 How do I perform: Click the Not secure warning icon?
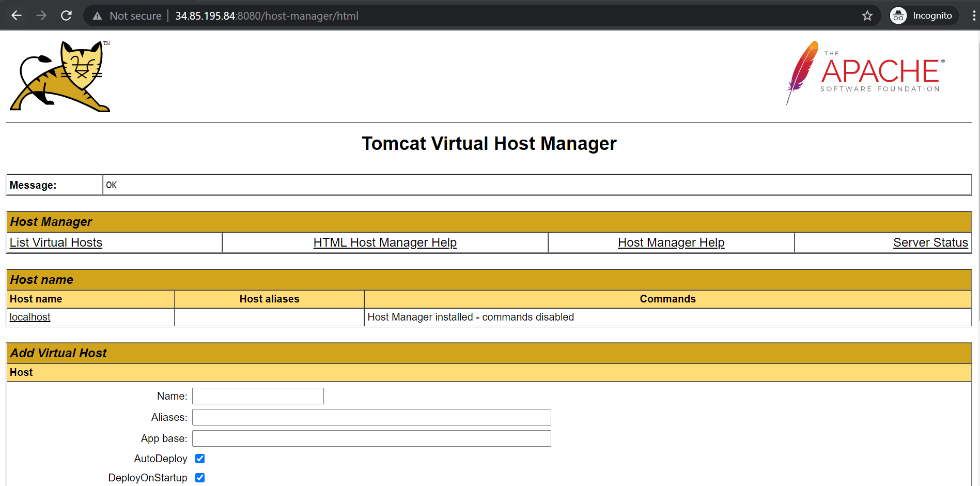pos(98,16)
